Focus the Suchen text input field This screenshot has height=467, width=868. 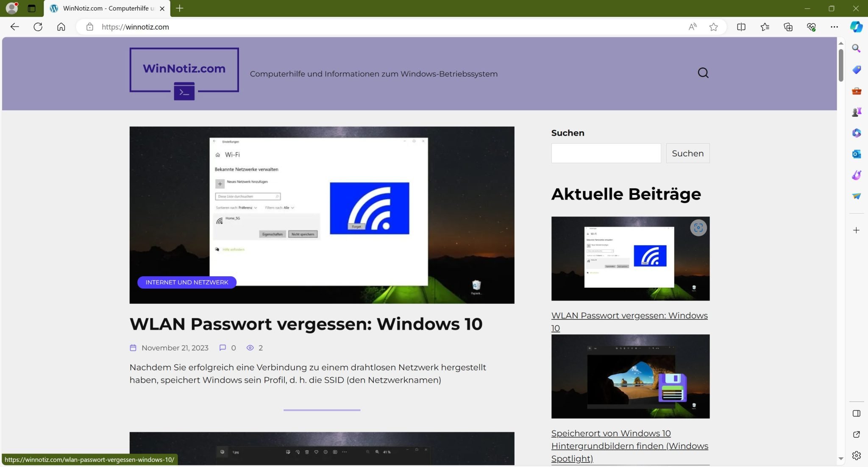click(x=606, y=153)
